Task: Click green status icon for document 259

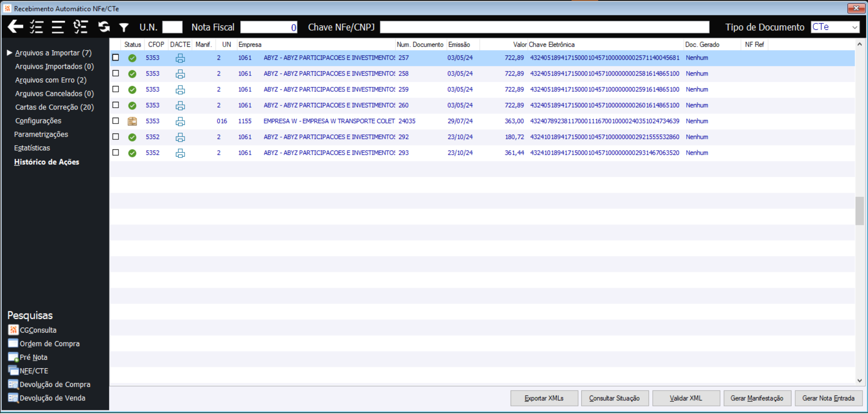Action: coord(132,90)
